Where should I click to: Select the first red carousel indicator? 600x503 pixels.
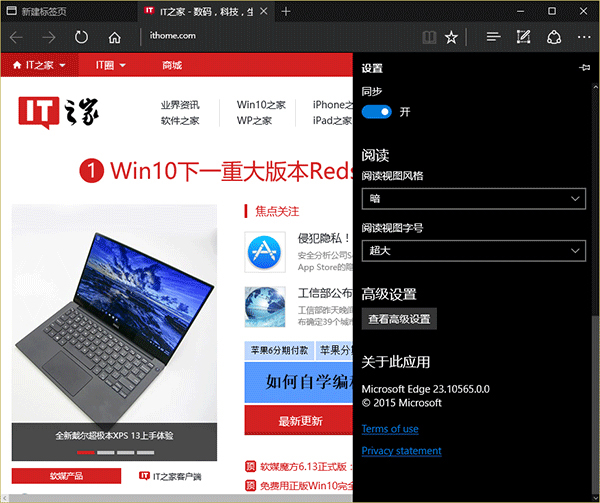86,453
